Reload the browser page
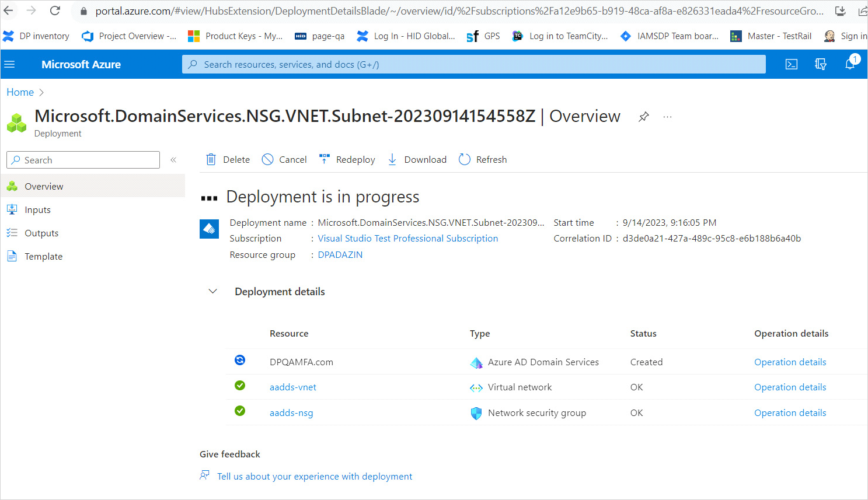The image size is (868, 500). [55, 11]
